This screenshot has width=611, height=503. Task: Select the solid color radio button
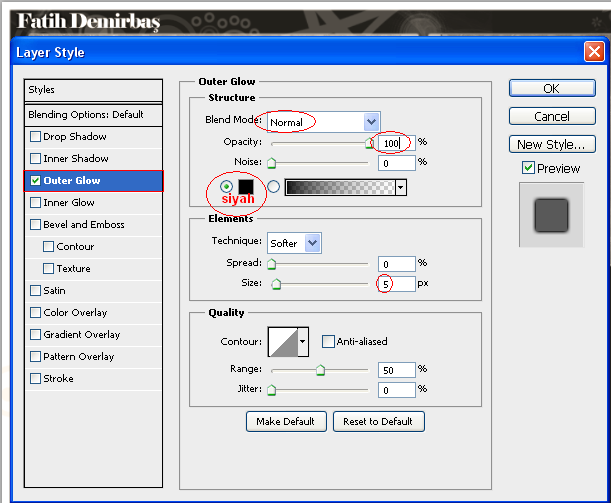click(226, 187)
